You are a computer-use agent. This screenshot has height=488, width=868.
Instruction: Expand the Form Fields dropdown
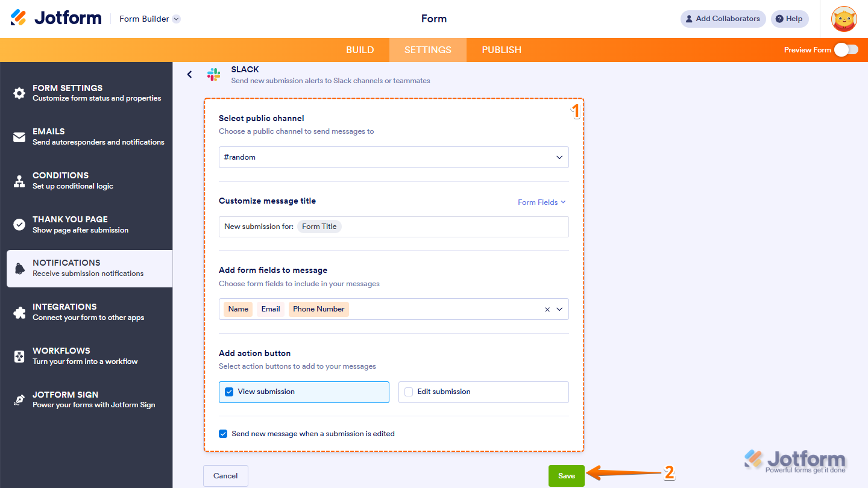pos(541,202)
